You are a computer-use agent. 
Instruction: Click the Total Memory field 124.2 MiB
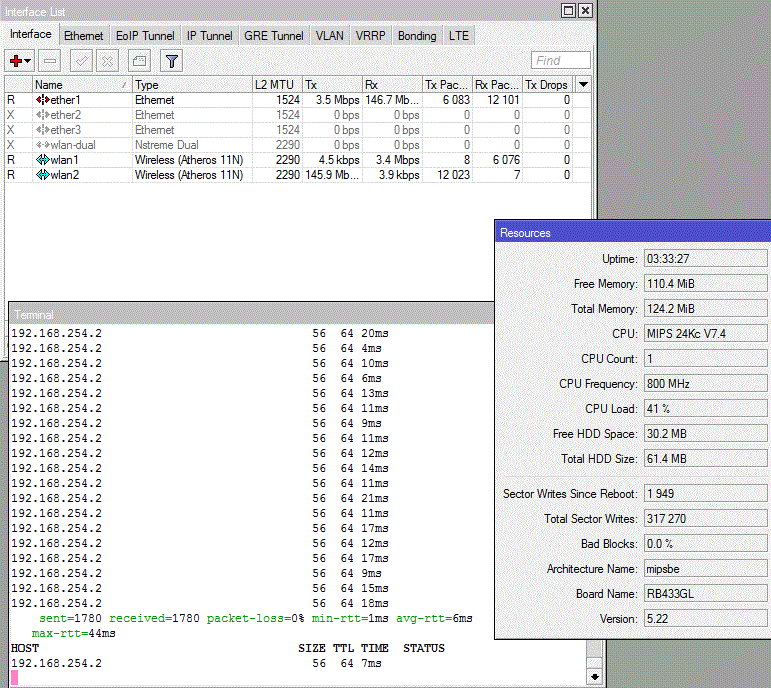coord(705,309)
